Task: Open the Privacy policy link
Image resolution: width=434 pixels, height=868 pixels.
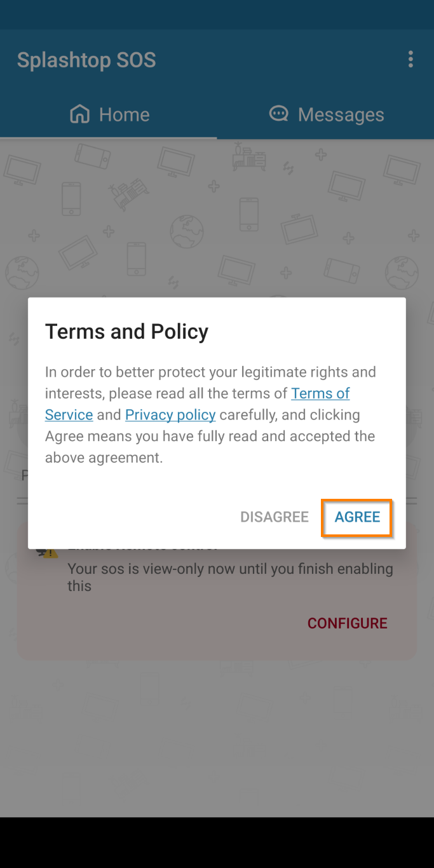Action: click(170, 414)
